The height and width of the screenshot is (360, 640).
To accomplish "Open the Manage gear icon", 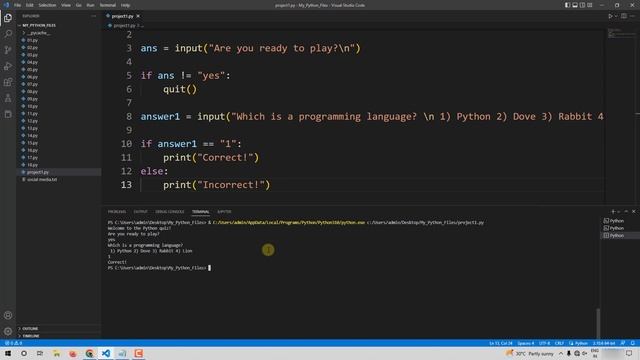I will pos(8,331).
